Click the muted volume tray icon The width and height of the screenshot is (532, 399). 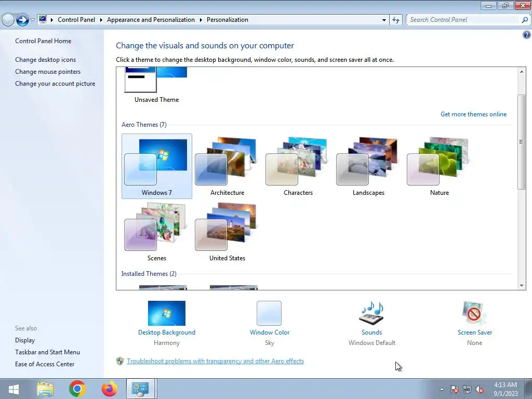(480, 390)
